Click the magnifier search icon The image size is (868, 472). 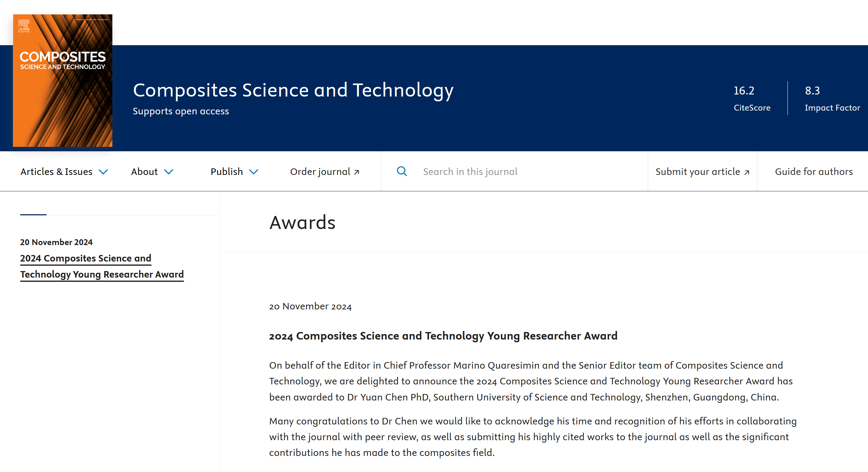pos(402,171)
